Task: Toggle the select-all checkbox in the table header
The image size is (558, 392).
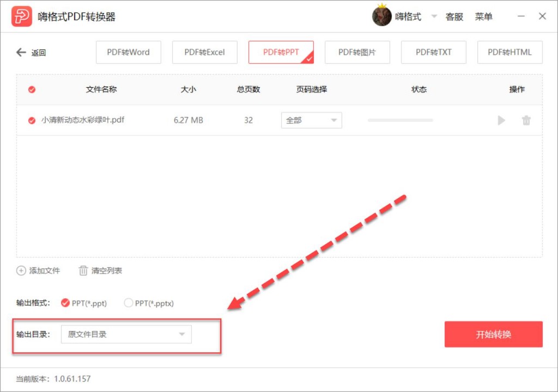Action: [32, 89]
